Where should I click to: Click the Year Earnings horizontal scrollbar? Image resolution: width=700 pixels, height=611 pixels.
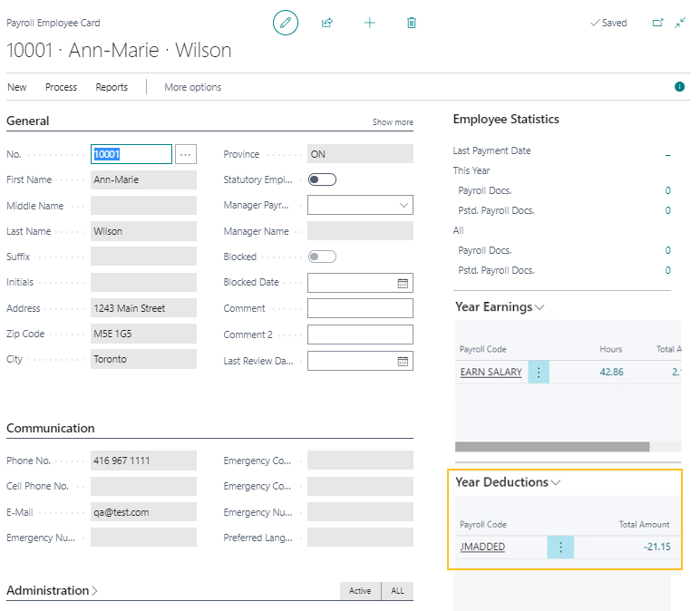click(x=551, y=446)
